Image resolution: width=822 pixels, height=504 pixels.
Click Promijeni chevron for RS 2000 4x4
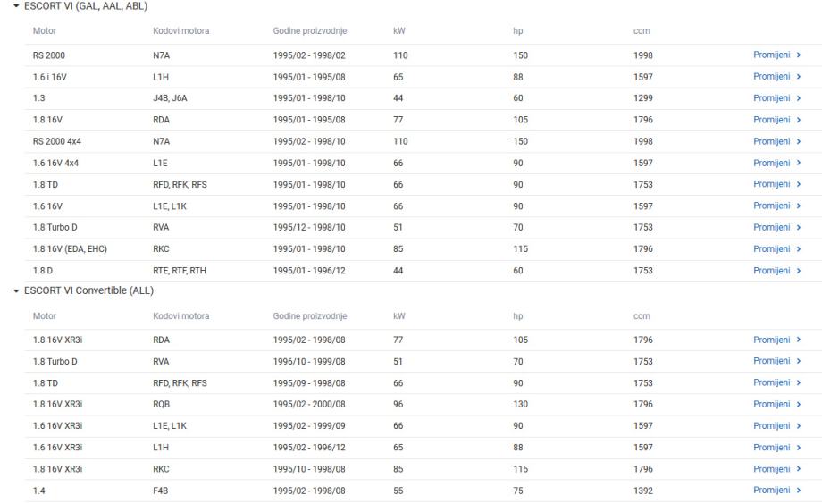(x=797, y=141)
